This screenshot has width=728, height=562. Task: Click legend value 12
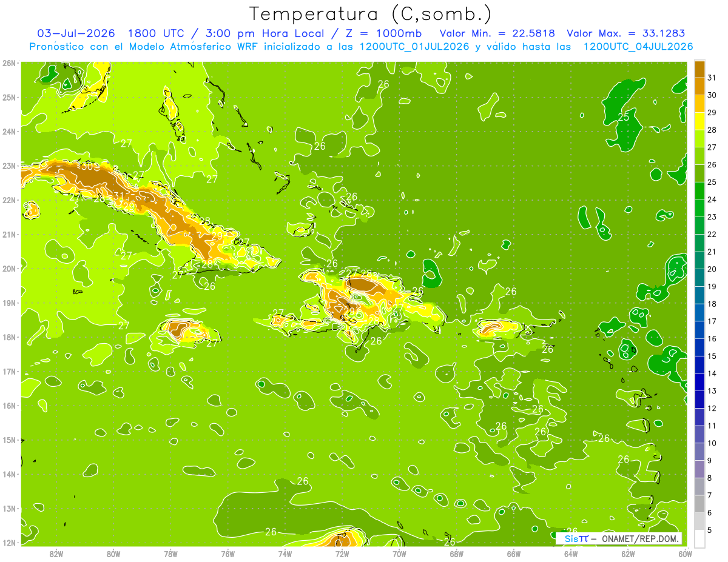coord(712,408)
